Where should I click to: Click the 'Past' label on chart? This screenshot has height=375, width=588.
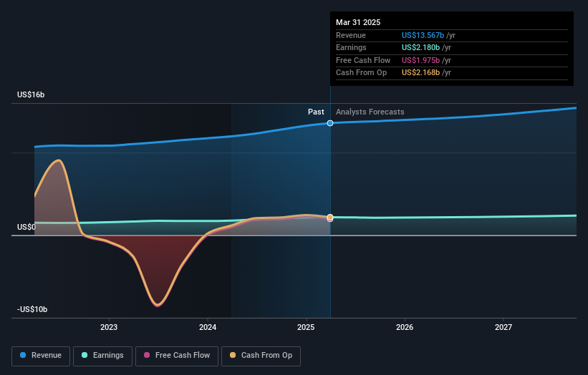point(316,112)
